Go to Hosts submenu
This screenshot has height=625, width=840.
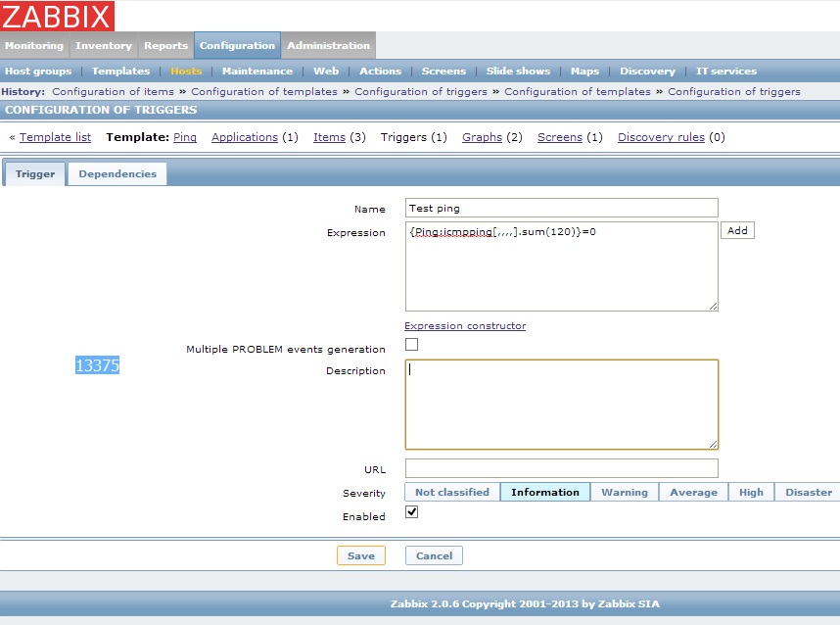tap(186, 71)
